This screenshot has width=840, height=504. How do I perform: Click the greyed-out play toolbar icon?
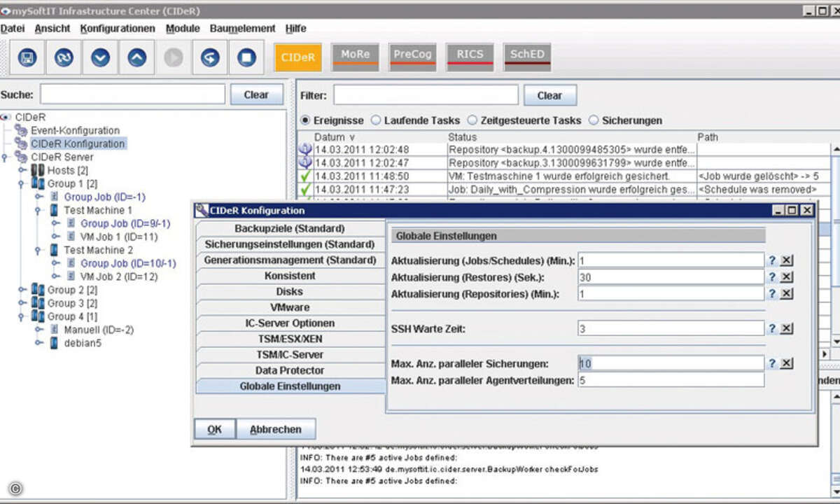tap(174, 57)
